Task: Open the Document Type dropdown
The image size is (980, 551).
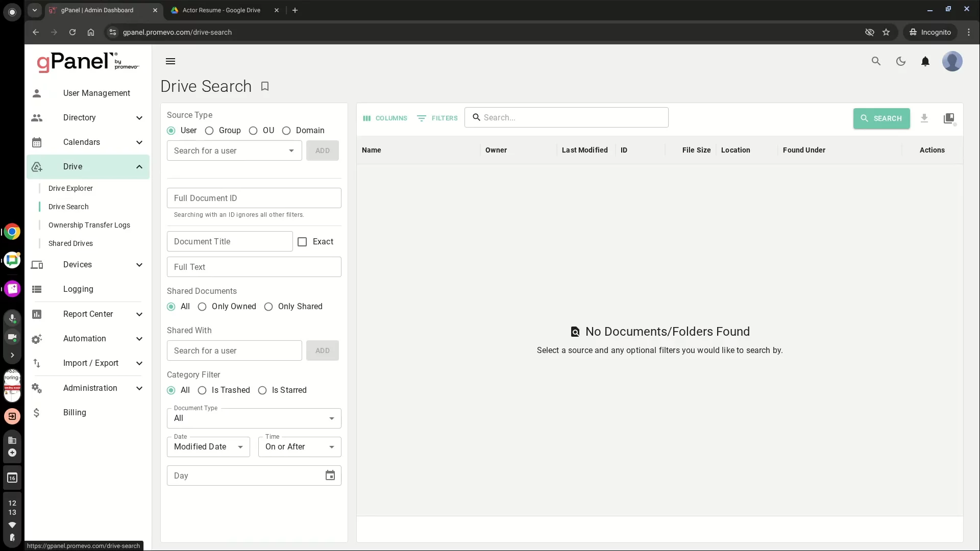Action: tap(254, 418)
